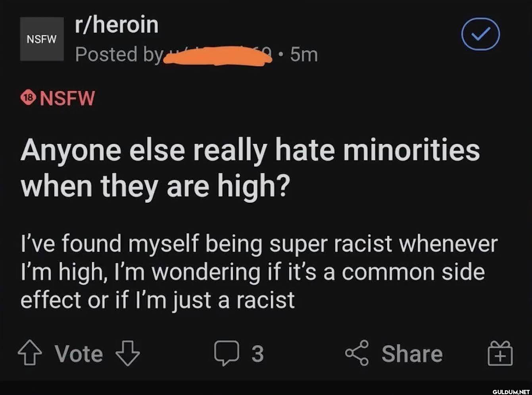The height and width of the screenshot is (395, 532).
Task: Open the post by its title
Action: pyautogui.click(x=250, y=168)
